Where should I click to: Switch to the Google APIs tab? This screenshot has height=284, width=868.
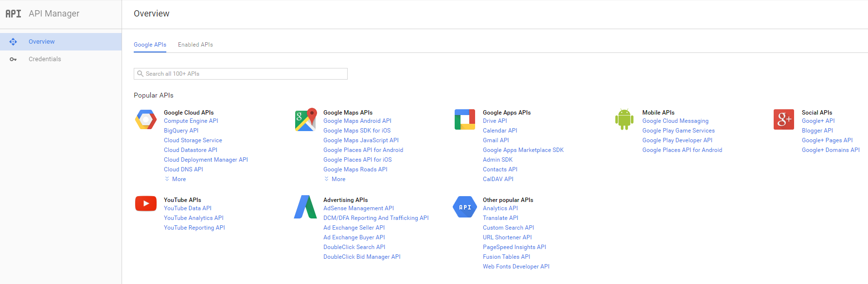(150, 45)
